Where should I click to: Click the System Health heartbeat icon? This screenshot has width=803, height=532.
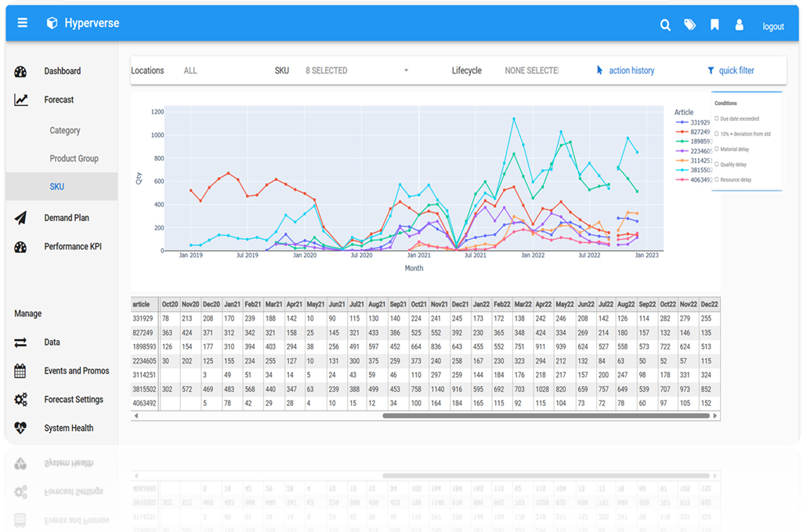click(20, 428)
